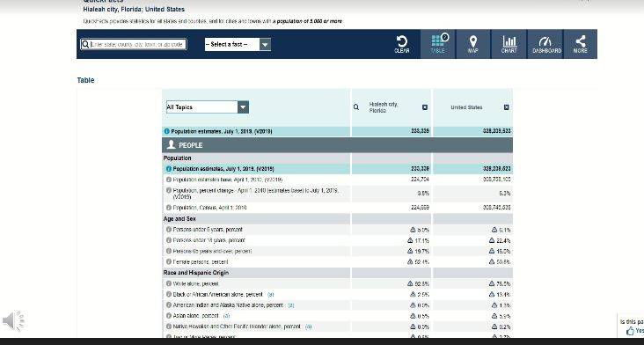Open the All Topics dropdown
Viewport: 644px width, 345px height.
208,107
